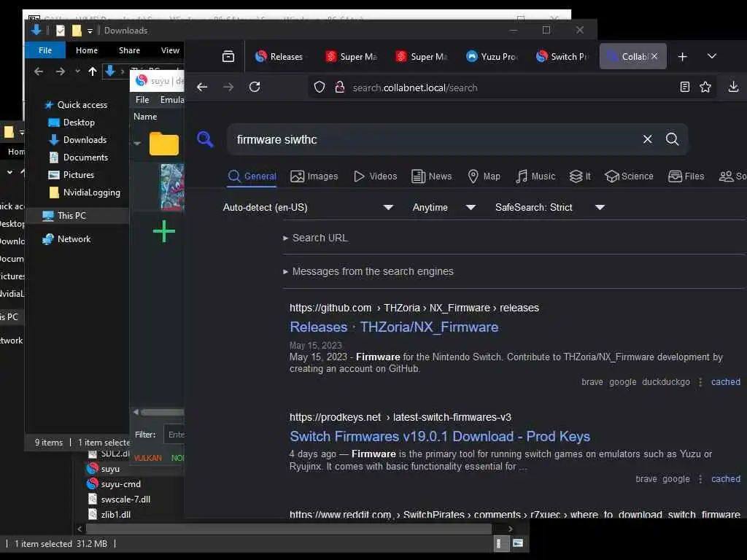The width and height of the screenshot is (747, 560).
Task: Open the View ribbon tab in Explorer
Action: [x=170, y=50]
